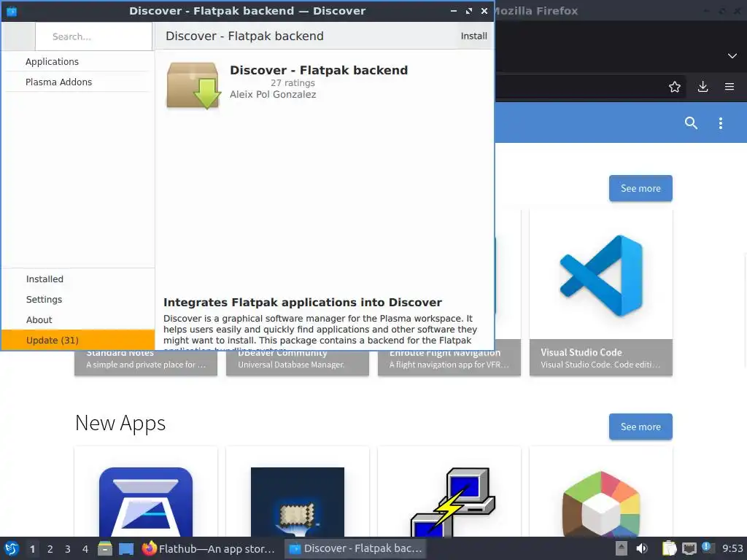Click author name Aleix Pol Gonzalez
The height and width of the screenshot is (560, 747).
pos(273,94)
